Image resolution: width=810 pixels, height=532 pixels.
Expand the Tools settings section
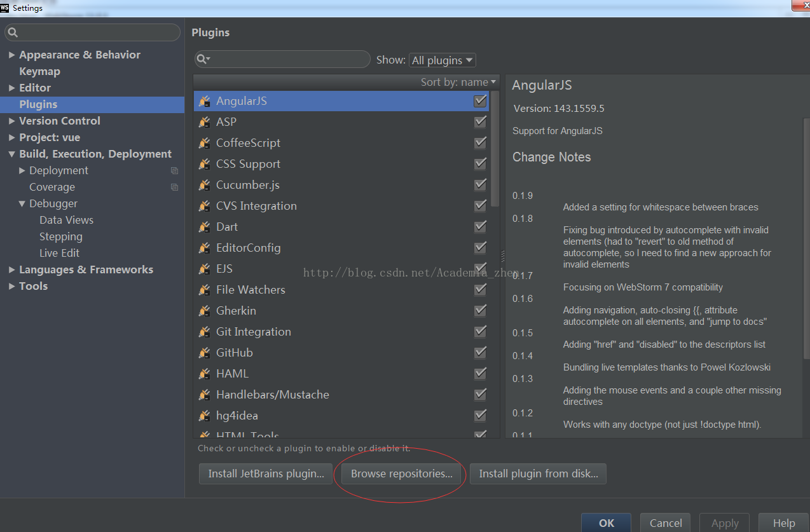(x=11, y=286)
